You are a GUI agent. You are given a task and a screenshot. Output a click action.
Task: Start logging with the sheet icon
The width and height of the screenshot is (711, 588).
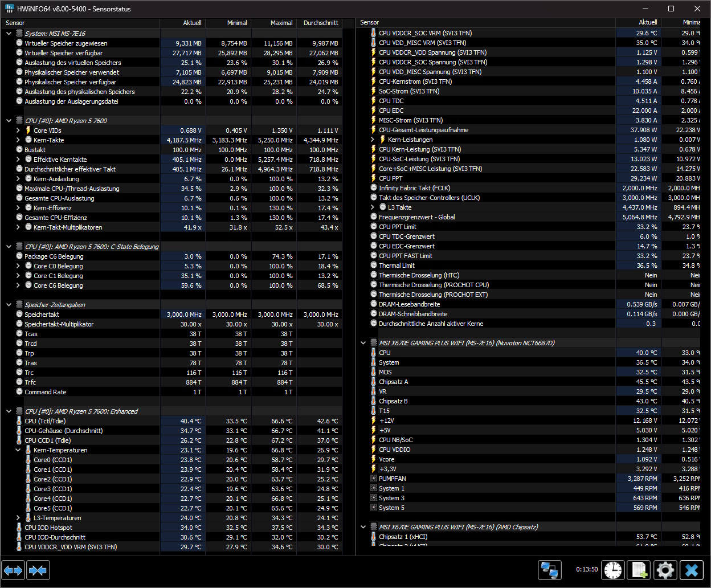click(639, 570)
